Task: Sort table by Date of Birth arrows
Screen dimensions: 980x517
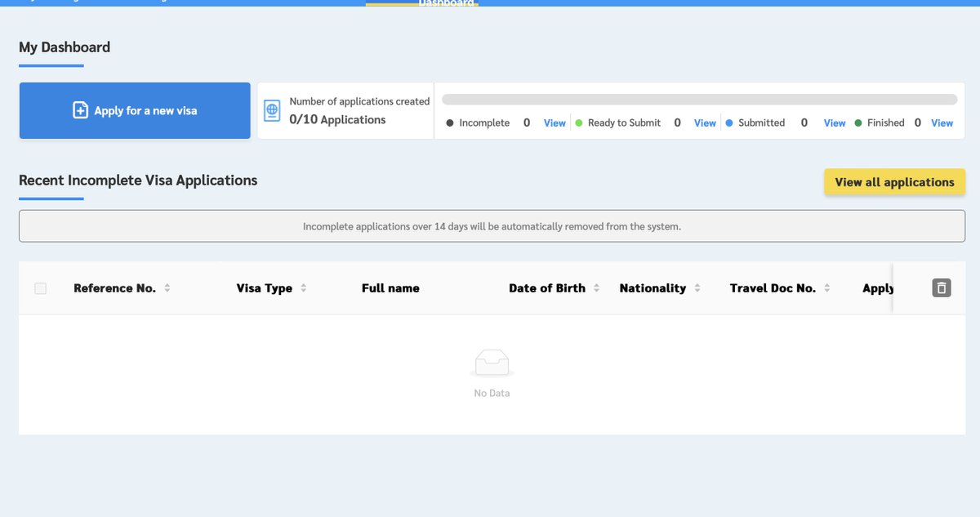Action: point(597,288)
